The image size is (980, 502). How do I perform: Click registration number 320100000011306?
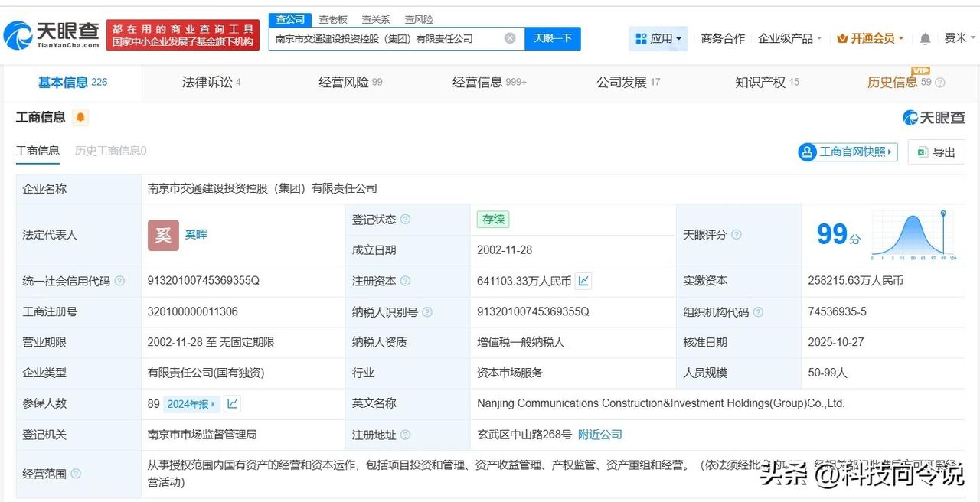(193, 311)
